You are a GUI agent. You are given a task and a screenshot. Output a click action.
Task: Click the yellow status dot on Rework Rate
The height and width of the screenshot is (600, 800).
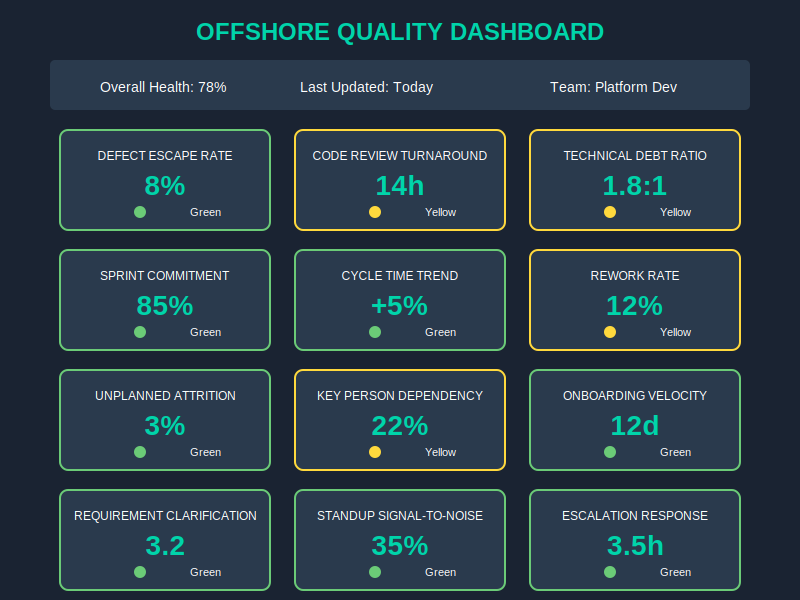[x=610, y=332]
